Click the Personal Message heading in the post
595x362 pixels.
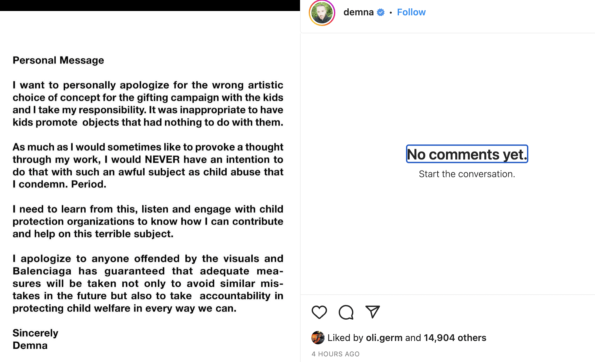(x=58, y=60)
